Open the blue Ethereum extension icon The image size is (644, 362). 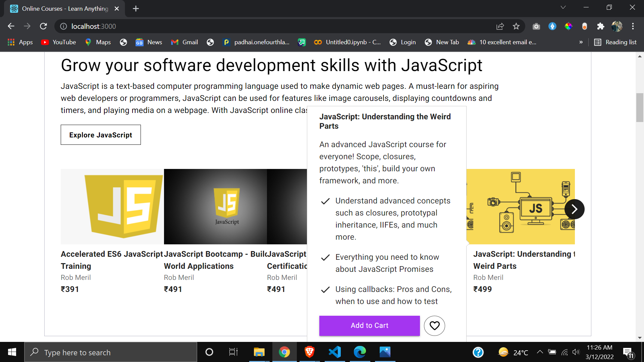pyautogui.click(x=552, y=26)
